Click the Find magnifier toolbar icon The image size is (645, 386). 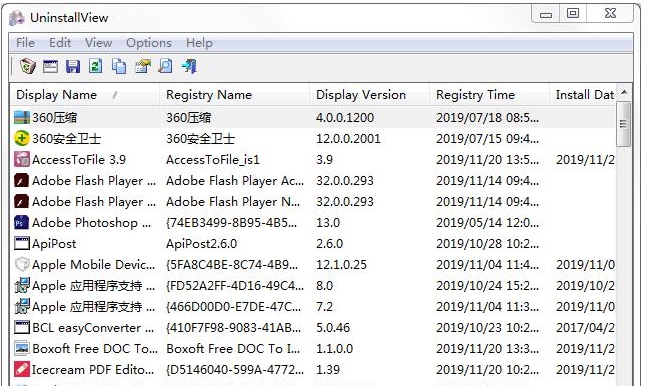pyautogui.click(x=165, y=66)
